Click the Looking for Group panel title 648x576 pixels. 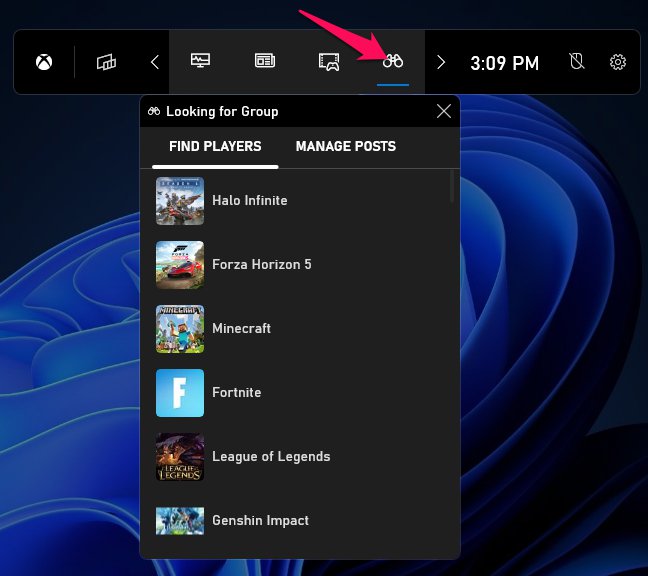tap(222, 112)
